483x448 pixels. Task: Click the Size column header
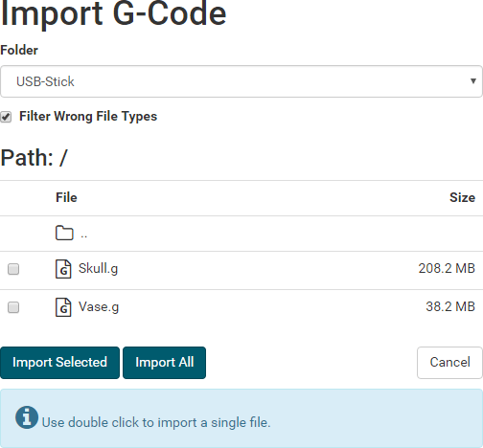[x=462, y=197]
